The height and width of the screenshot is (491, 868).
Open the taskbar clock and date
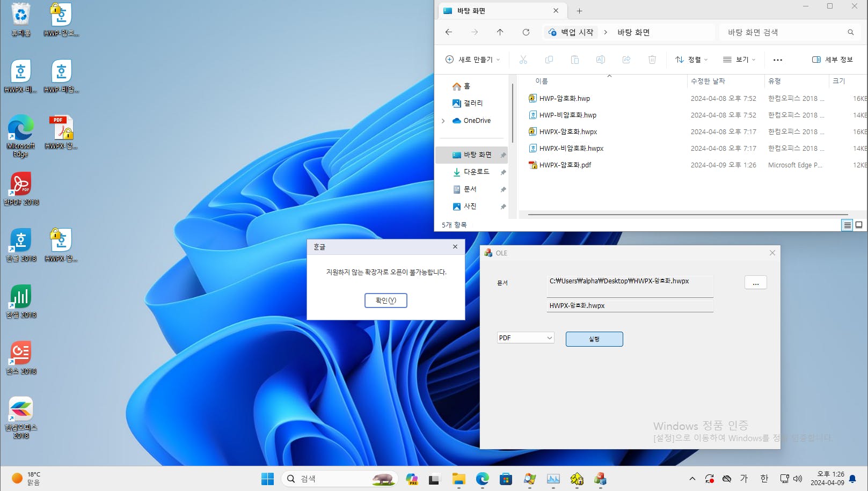coord(827,479)
